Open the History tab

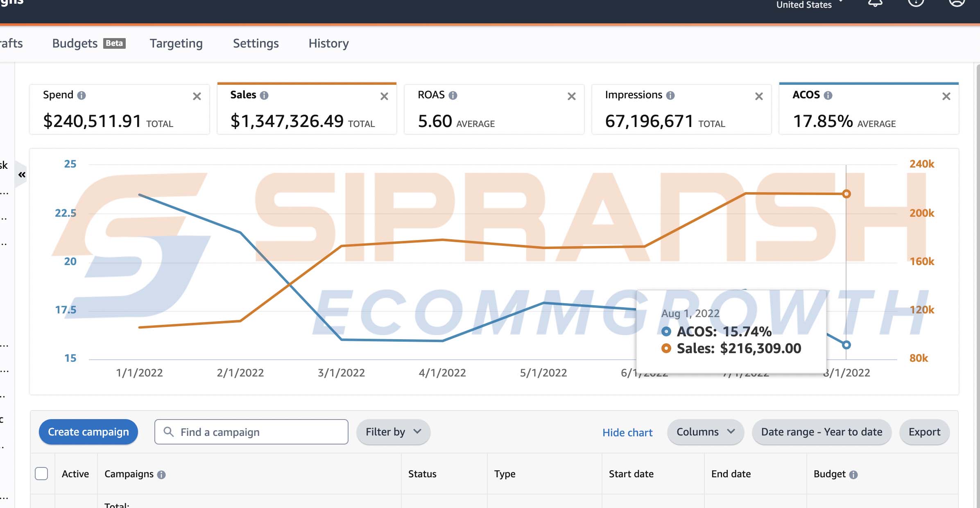[x=328, y=43]
